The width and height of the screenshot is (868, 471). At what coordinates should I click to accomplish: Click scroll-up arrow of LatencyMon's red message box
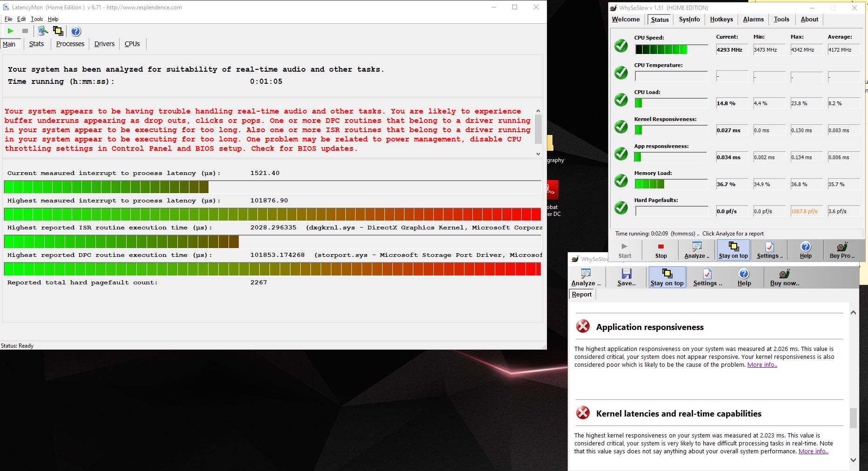pos(538,111)
